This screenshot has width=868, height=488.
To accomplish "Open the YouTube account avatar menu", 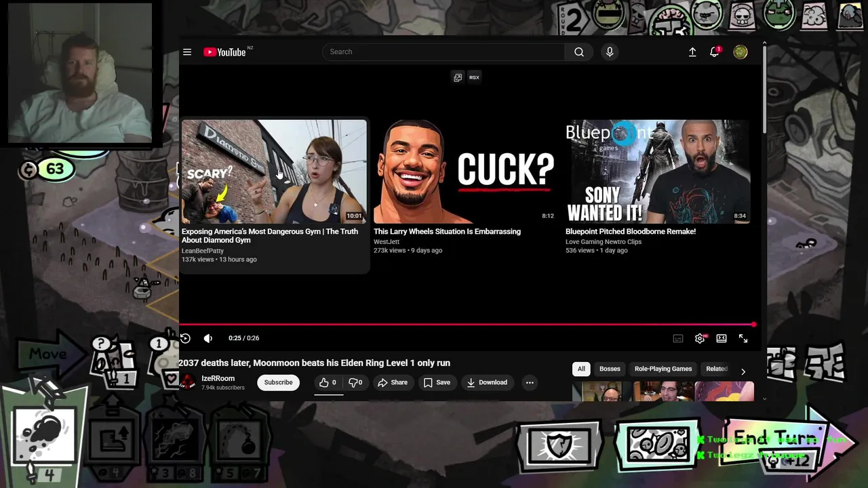I will pos(741,52).
